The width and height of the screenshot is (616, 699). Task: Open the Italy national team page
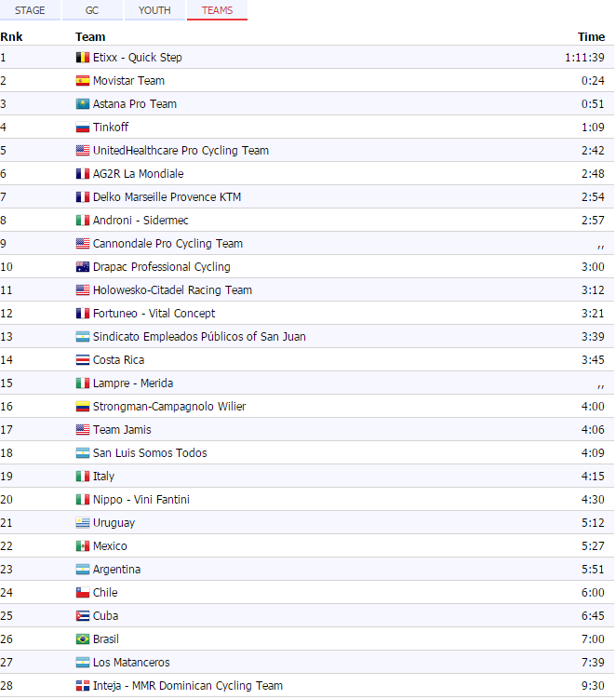[103, 477]
